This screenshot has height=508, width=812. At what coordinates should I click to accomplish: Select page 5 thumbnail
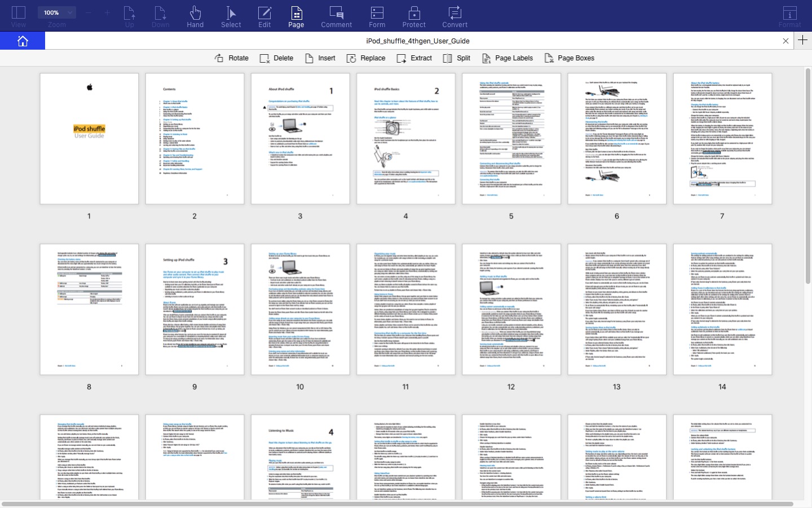tap(511, 139)
